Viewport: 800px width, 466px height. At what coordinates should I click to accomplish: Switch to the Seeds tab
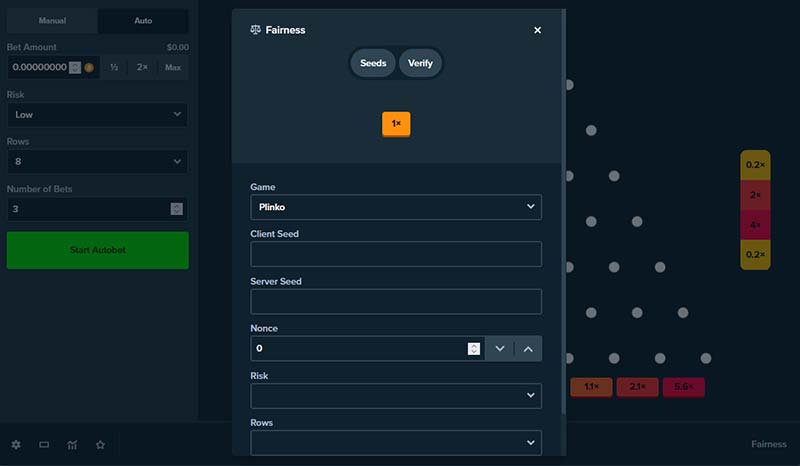(373, 63)
